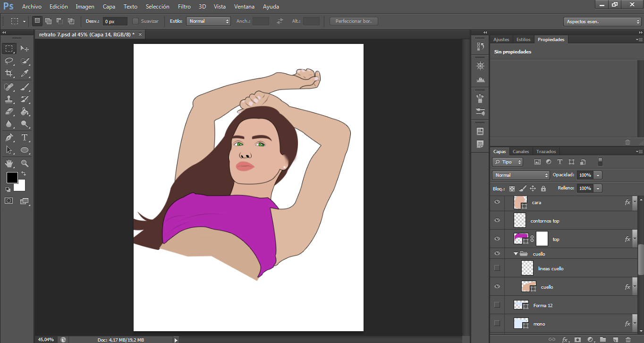
Task: Hide the cuello group
Action: (497, 254)
